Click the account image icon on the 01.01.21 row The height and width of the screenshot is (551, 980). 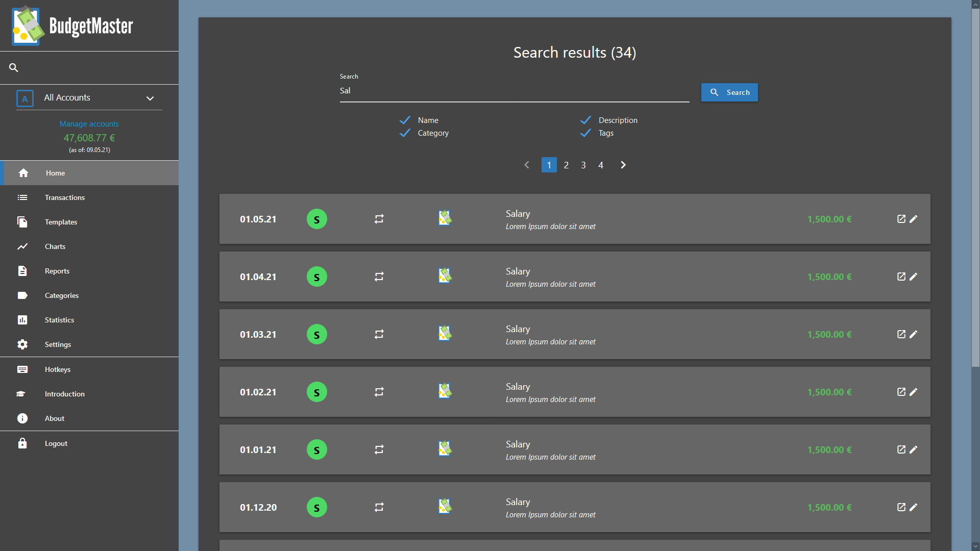point(445,449)
